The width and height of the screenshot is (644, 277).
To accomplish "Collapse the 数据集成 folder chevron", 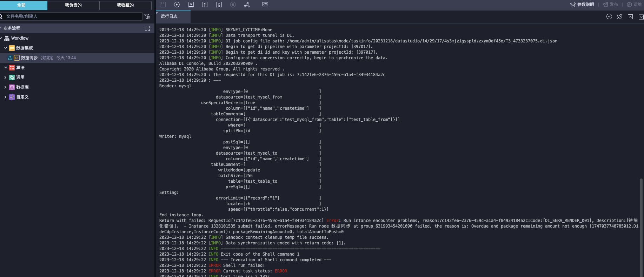I will click(x=5, y=48).
